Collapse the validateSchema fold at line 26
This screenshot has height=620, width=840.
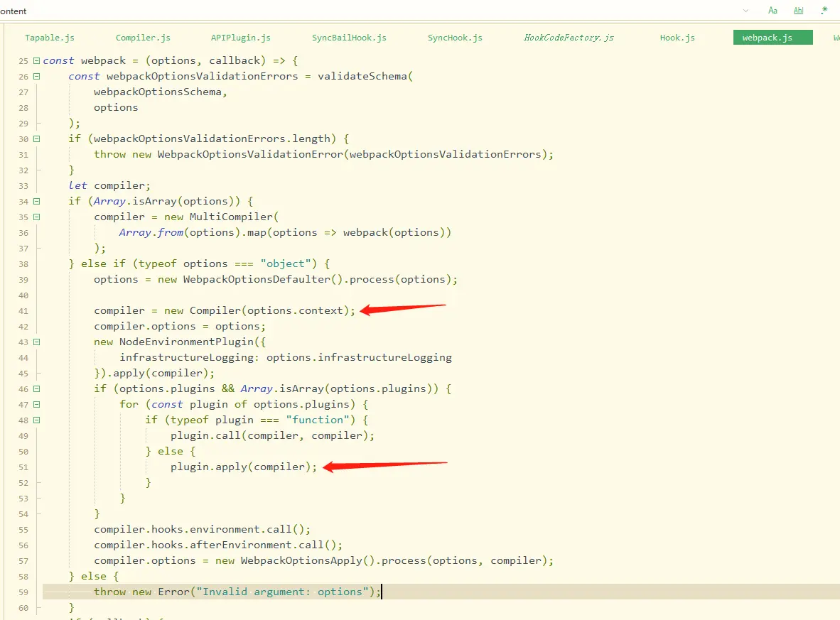[x=36, y=76]
